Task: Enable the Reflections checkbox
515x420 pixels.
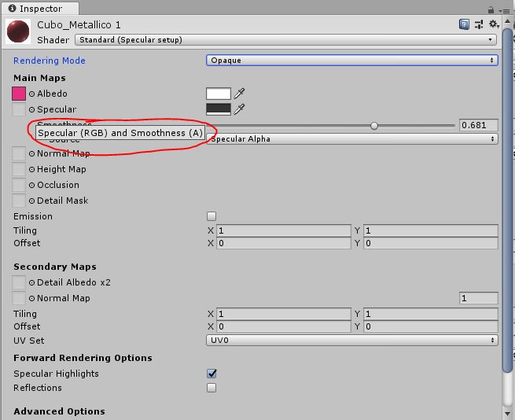Action: [x=212, y=388]
